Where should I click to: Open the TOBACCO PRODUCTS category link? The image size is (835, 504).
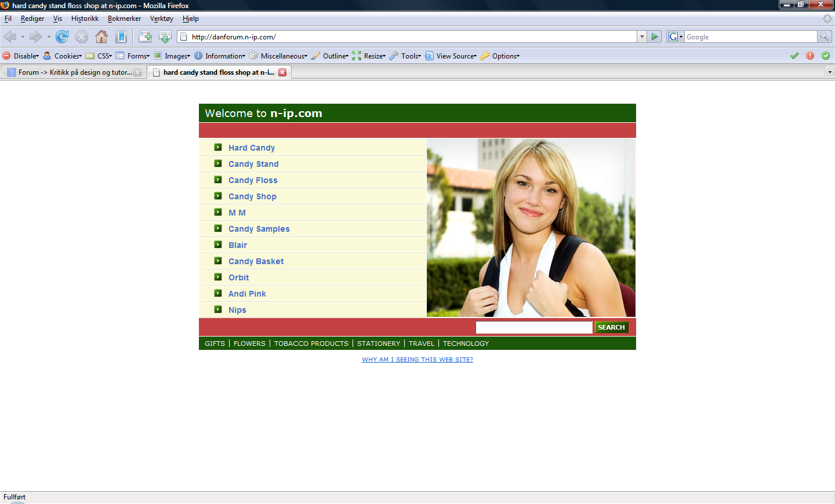pos(311,344)
